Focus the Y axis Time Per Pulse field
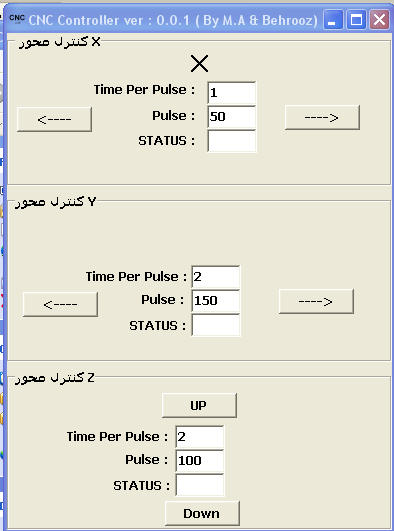 pyautogui.click(x=216, y=277)
